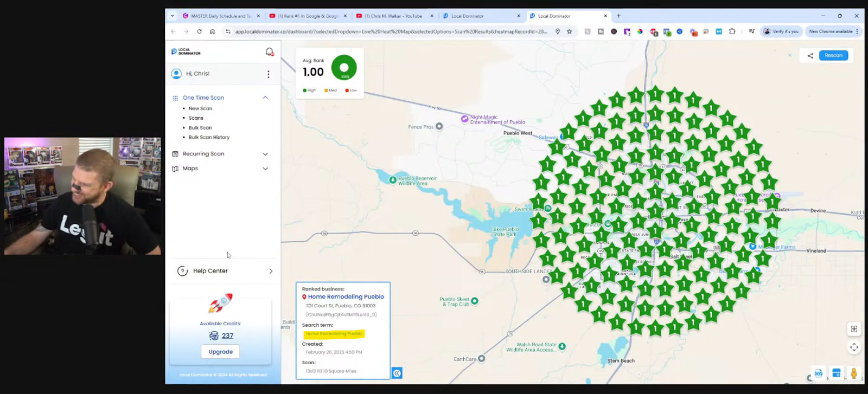
Task: Expand the Maps menu section
Action: [x=265, y=169]
